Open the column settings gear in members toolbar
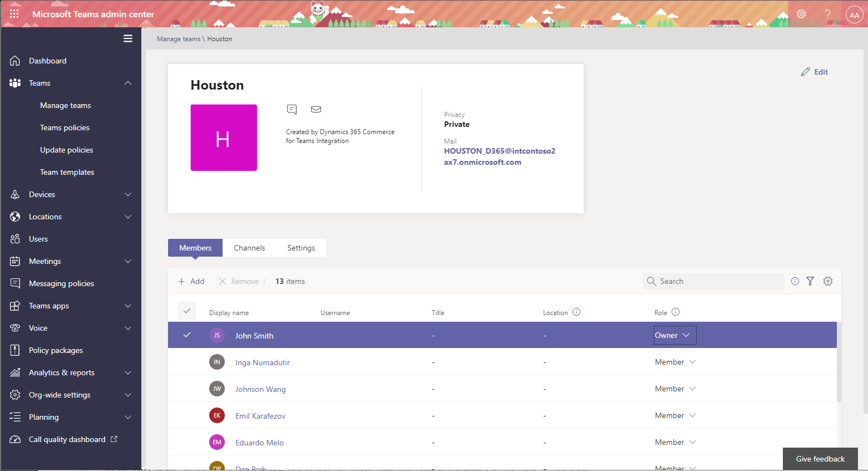Image resolution: width=868 pixels, height=471 pixels. click(827, 281)
